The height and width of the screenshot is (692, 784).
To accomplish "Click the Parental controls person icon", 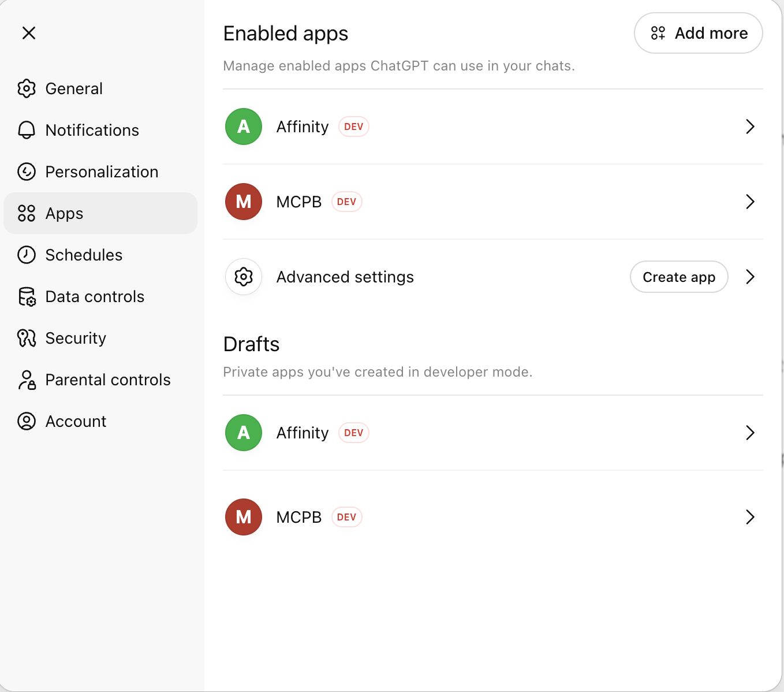I will (x=27, y=380).
